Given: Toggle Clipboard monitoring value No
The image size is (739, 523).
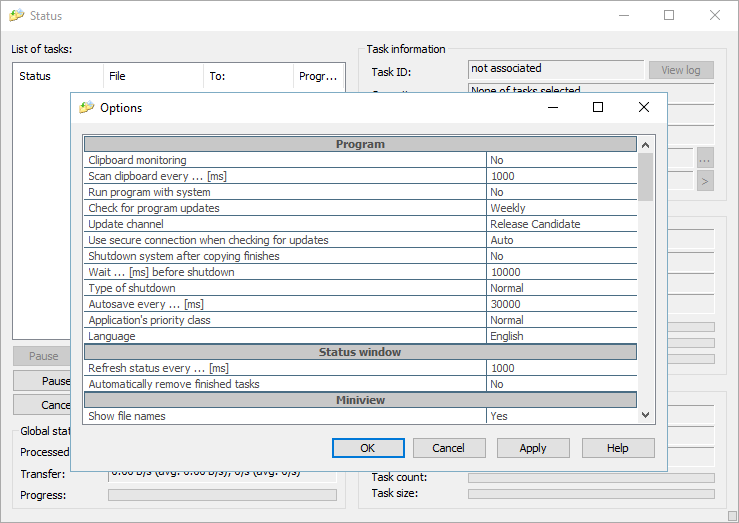Looking at the screenshot, I should tap(561, 160).
